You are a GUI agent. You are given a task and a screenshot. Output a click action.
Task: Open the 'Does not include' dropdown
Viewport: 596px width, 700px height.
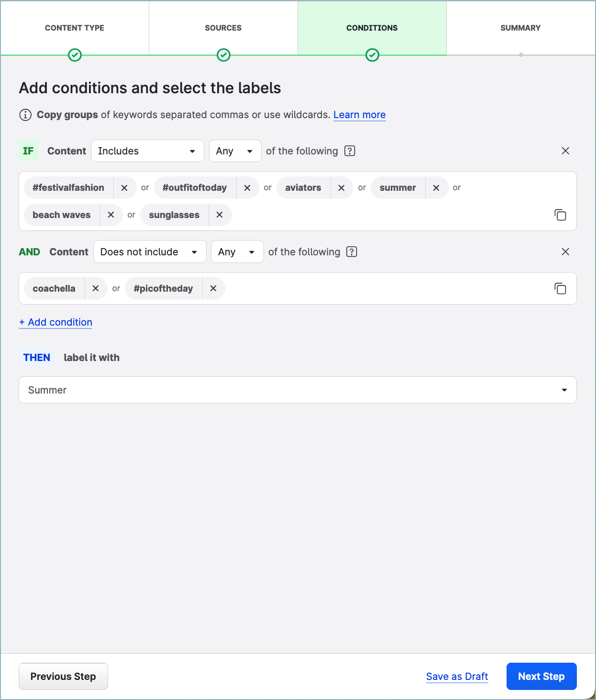(149, 252)
